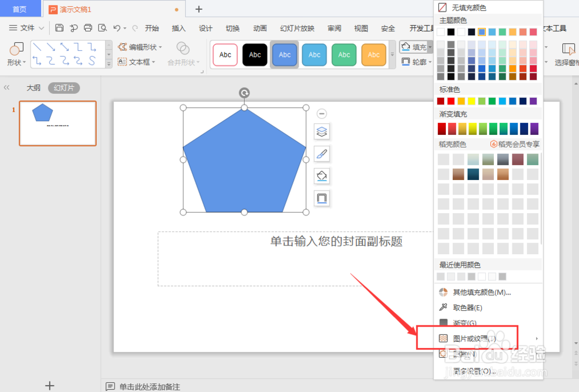
Task: Click the Redo arrow icon
Action: [x=135, y=28]
